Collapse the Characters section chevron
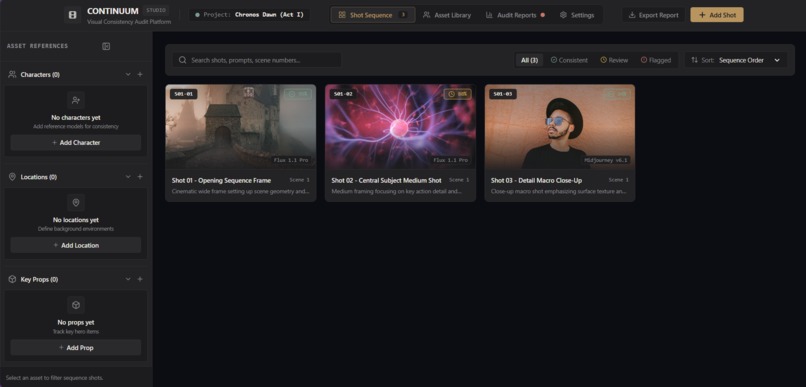The width and height of the screenshot is (806, 387). click(x=128, y=75)
